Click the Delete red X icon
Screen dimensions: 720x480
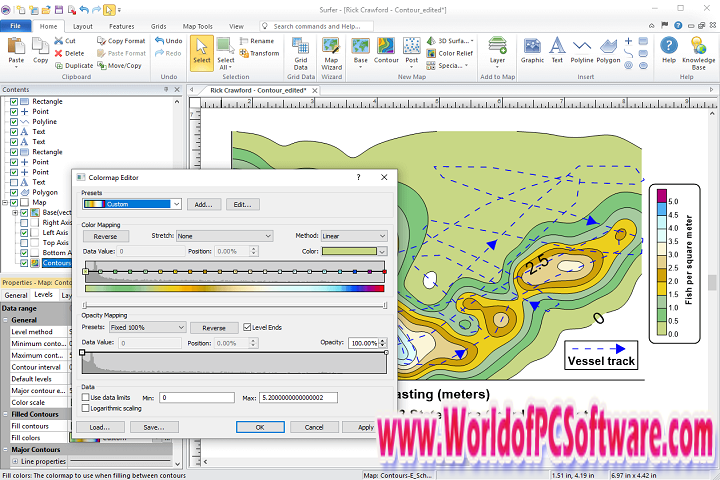(x=58, y=53)
